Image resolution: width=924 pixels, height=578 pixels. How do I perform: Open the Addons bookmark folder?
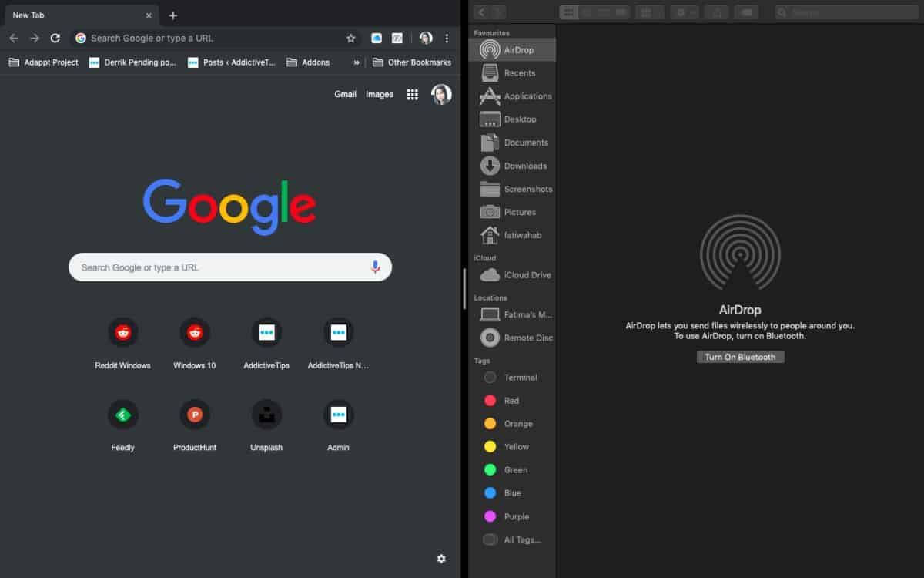[x=308, y=62]
